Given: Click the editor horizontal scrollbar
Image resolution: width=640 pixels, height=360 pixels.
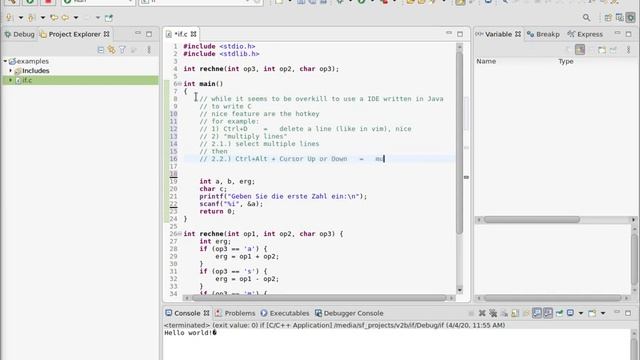Looking at the screenshot, I should (x=318, y=298).
